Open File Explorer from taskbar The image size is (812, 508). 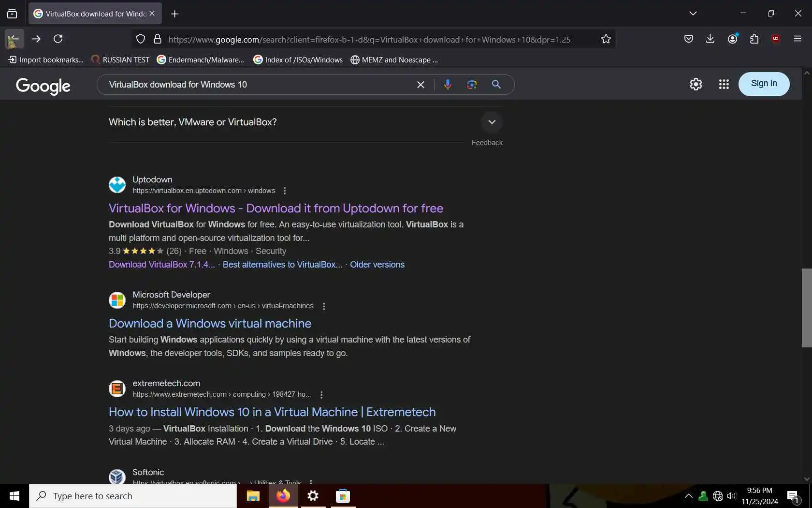pos(253,496)
